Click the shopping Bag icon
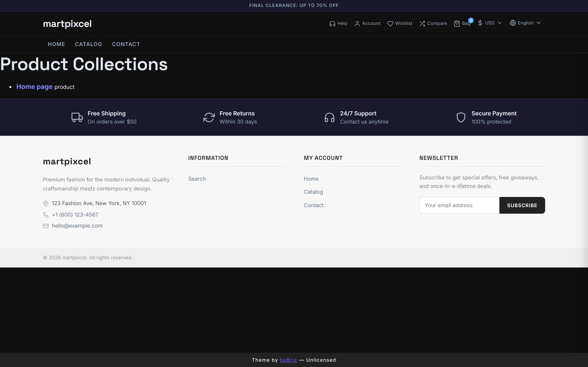 coord(457,23)
